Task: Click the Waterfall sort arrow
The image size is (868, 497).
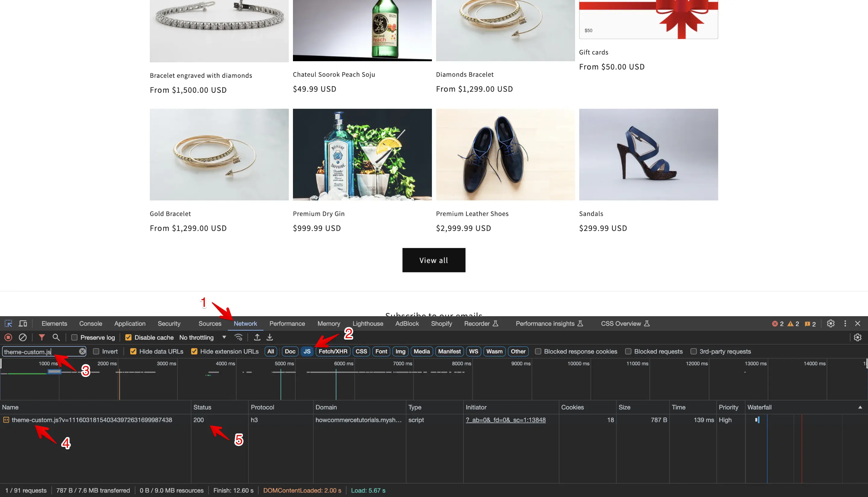Action: [x=860, y=407]
